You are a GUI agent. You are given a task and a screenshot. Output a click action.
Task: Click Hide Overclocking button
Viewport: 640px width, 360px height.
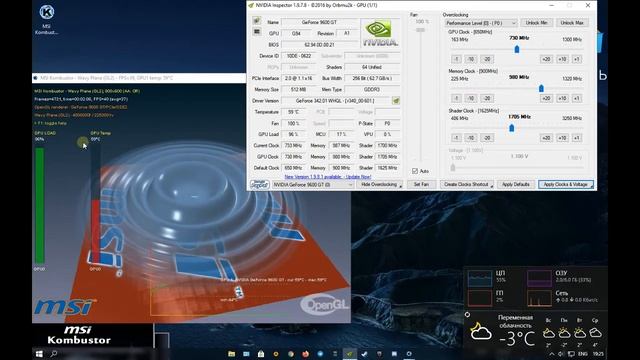point(380,184)
